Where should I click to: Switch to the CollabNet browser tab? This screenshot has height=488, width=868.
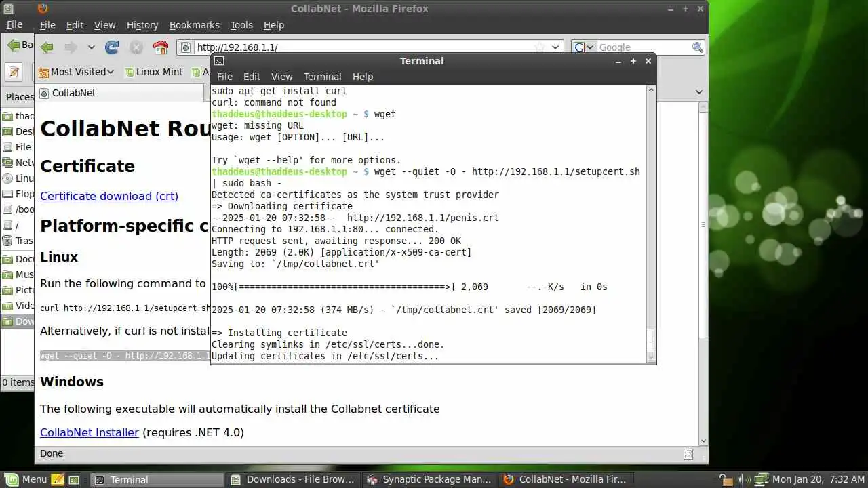[119, 93]
